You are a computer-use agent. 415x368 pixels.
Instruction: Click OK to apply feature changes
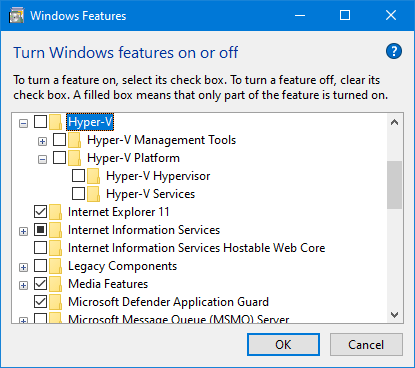click(283, 345)
